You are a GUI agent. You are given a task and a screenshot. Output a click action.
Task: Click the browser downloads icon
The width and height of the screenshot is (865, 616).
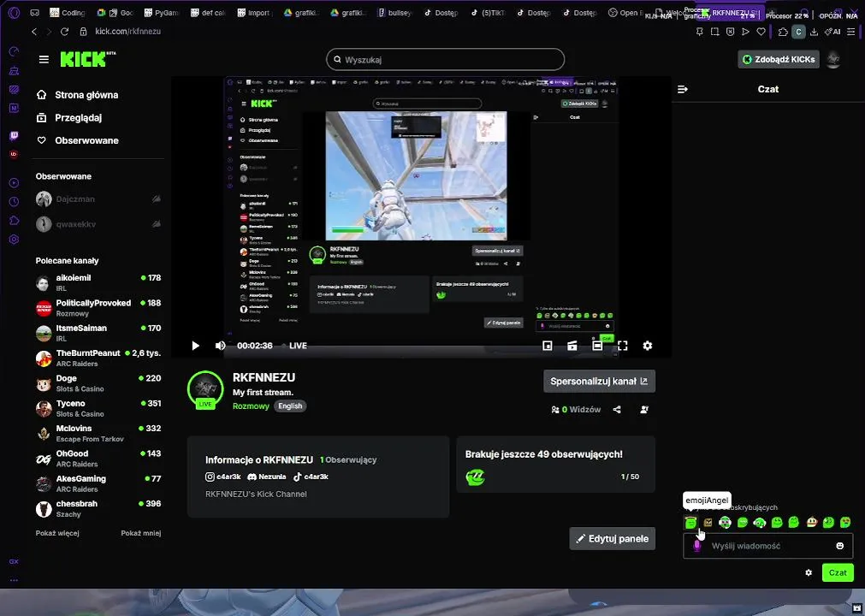[814, 32]
